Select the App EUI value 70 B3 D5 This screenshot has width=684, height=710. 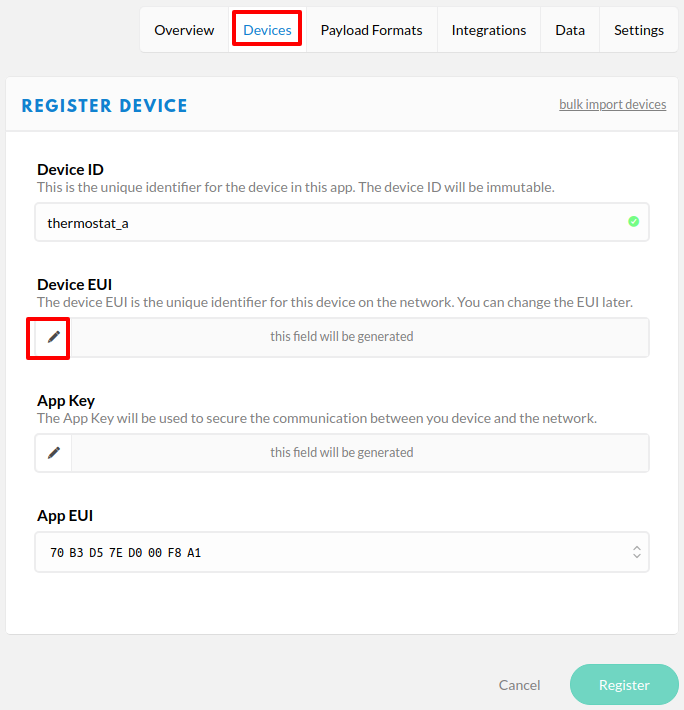tap(126, 552)
